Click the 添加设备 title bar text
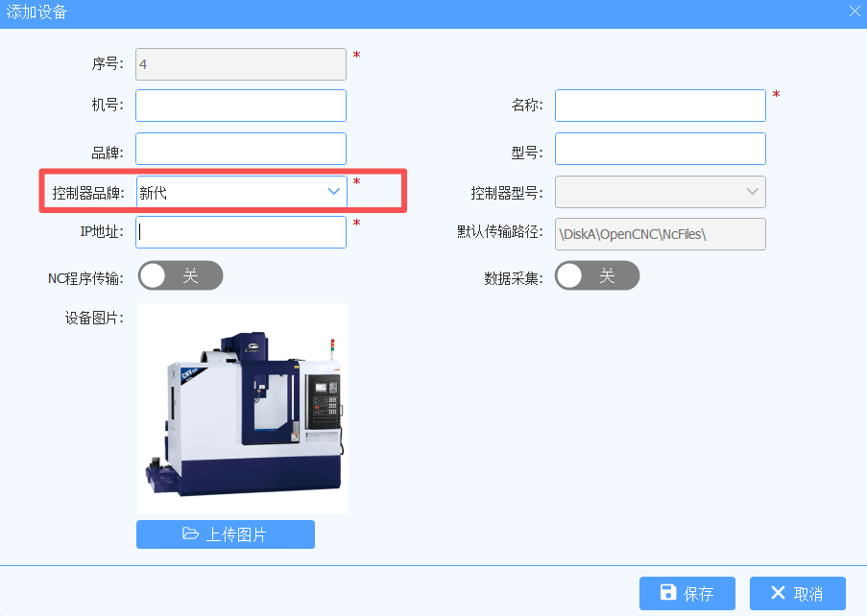Image resolution: width=867 pixels, height=616 pixels. pyautogui.click(x=36, y=12)
